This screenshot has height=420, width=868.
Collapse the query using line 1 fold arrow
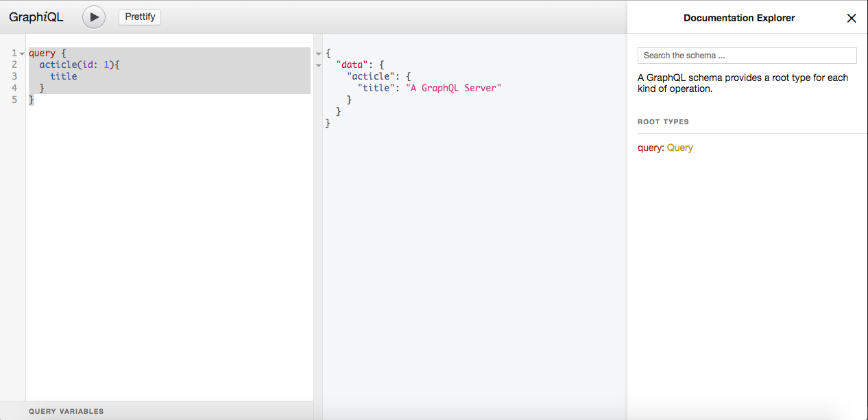coord(21,53)
